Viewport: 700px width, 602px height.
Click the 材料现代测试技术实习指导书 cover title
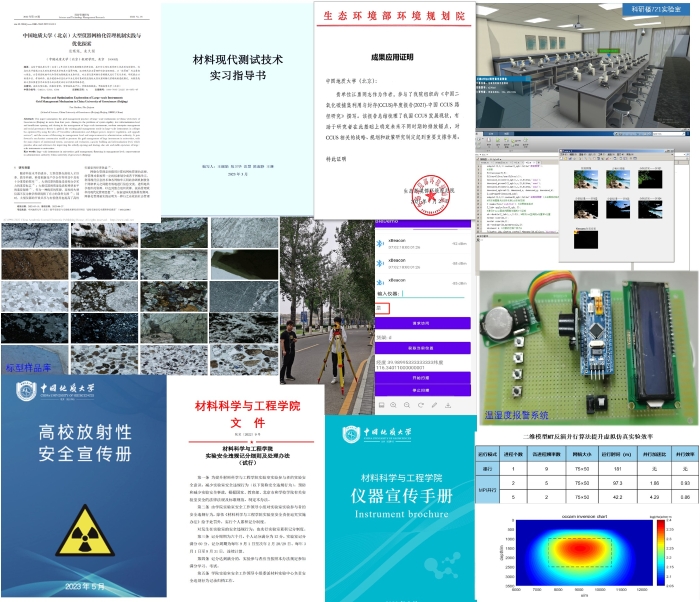coord(238,67)
